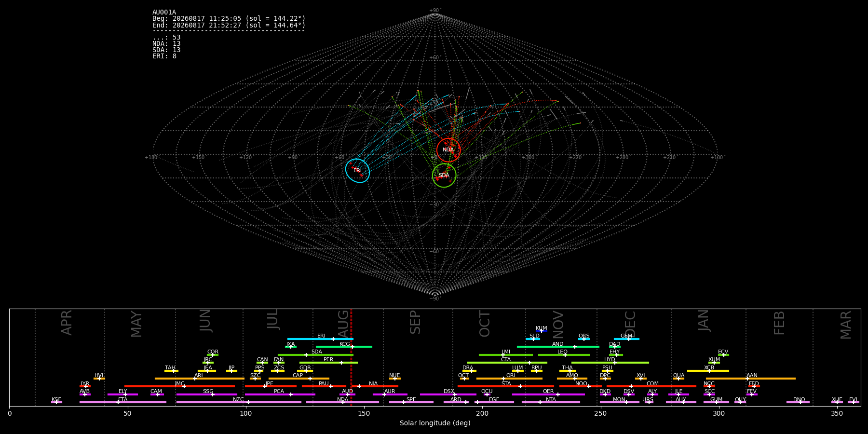Screen dimensions: 868x434
Task: Click the station ID AU001A text
Action: pos(164,13)
